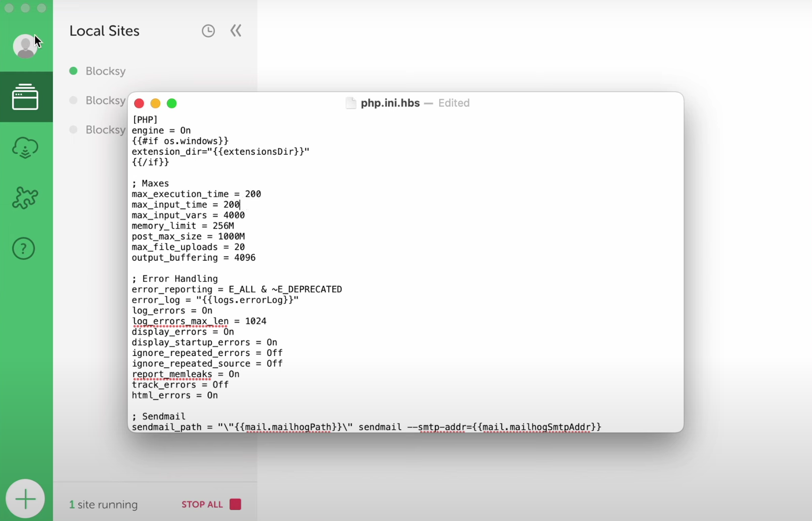This screenshot has width=812, height=521.
Task: Place cursor on "engine = On" line
Action: [162, 130]
